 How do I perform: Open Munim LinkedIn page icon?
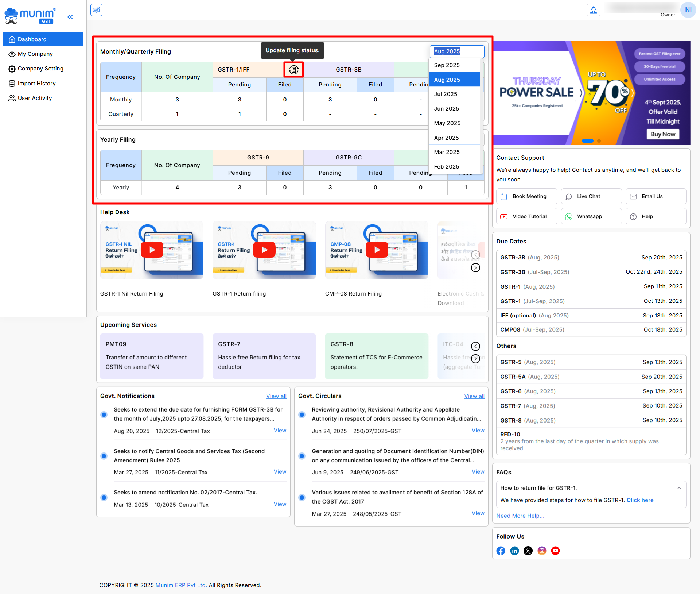514,551
